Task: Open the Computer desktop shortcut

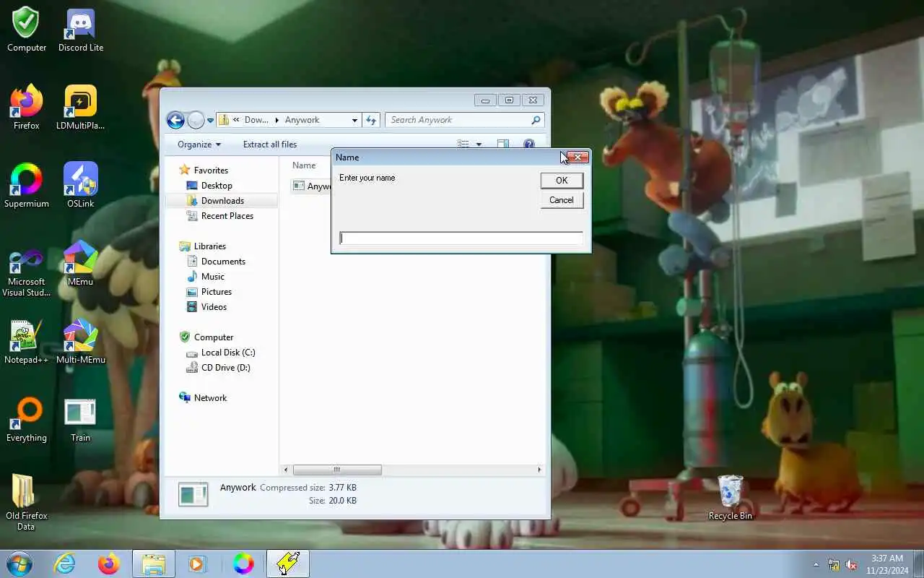Action: click(27, 30)
